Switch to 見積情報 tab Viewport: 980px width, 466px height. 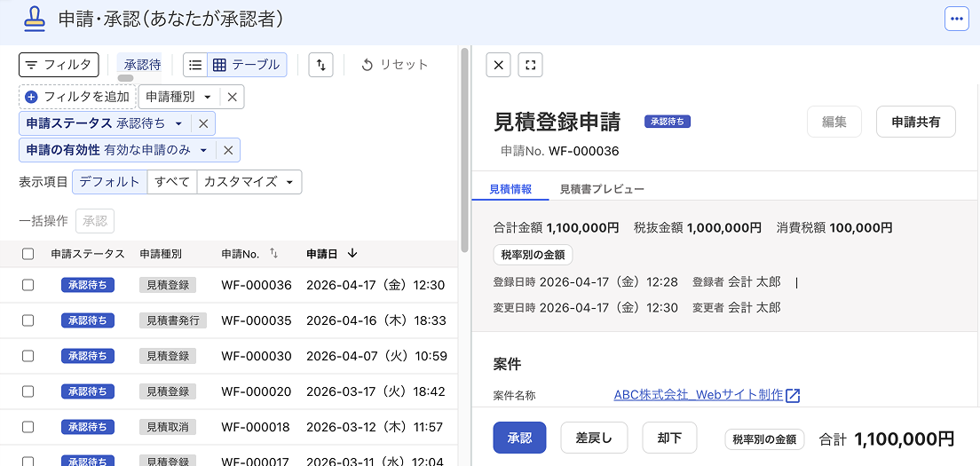point(510,189)
